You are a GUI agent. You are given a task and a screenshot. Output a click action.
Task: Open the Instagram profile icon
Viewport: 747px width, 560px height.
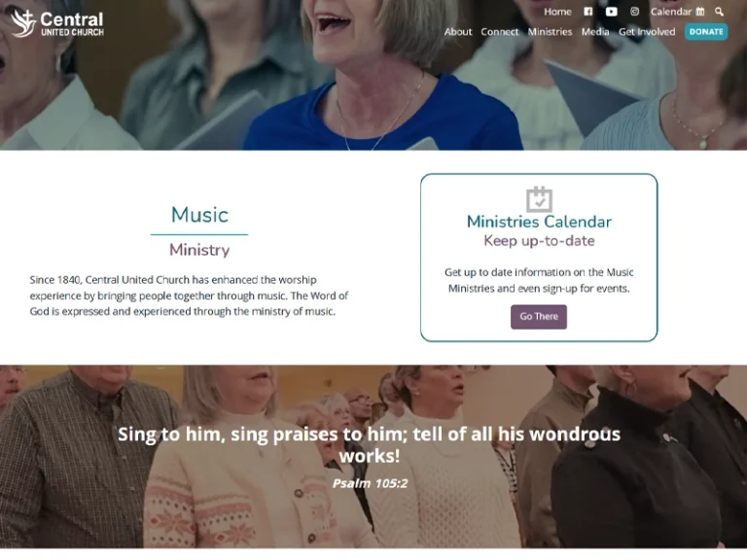click(x=634, y=12)
